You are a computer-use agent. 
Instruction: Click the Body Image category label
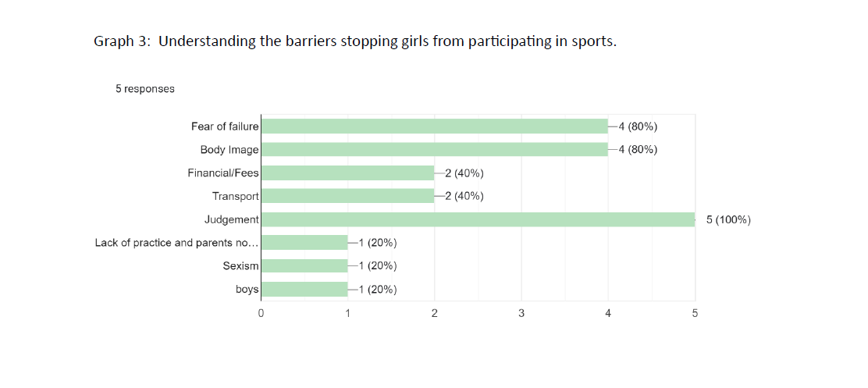coord(229,149)
